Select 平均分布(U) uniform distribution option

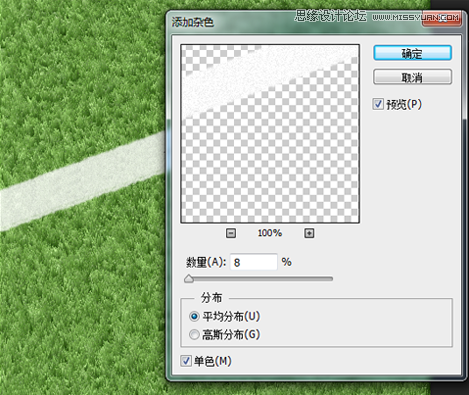point(194,316)
